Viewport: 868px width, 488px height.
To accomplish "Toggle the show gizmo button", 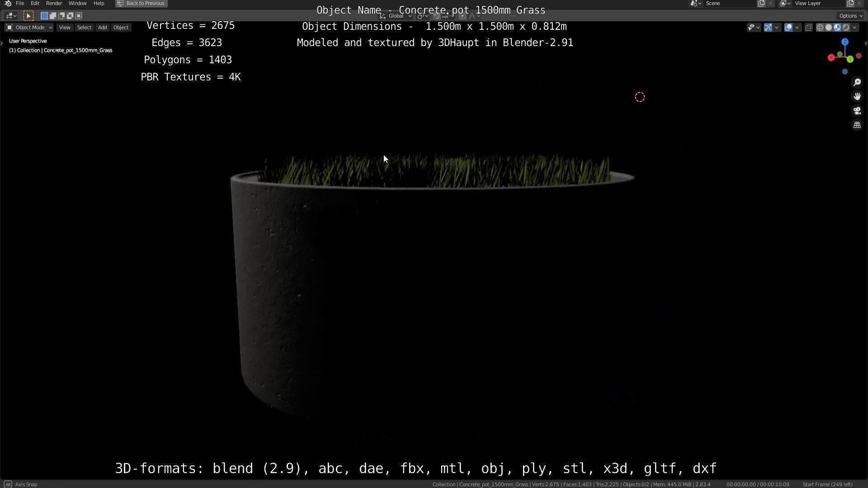I will [x=768, y=28].
